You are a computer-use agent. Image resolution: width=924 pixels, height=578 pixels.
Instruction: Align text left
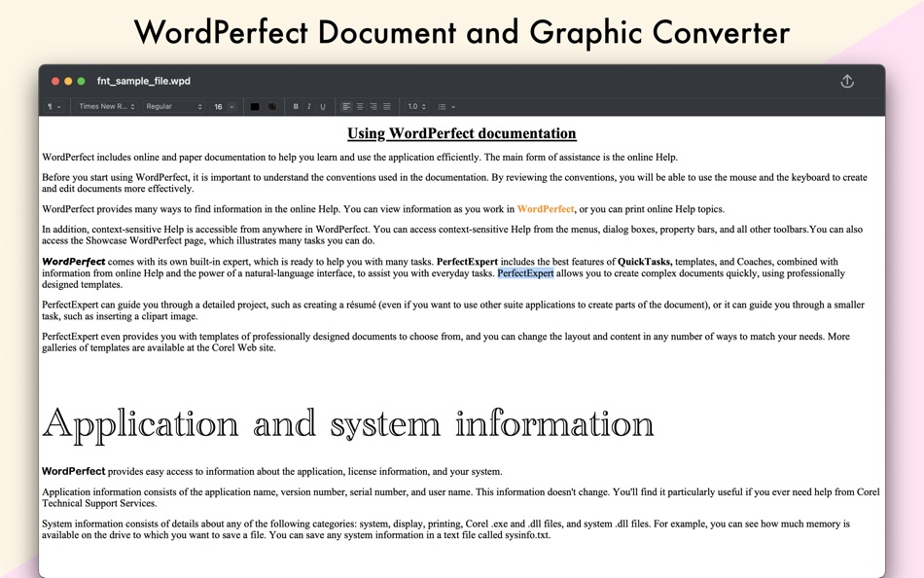(x=346, y=107)
